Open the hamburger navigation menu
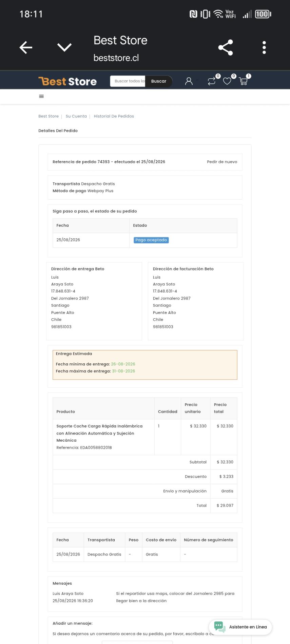Image resolution: width=290 pixels, height=644 pixels. click(41, 96)
